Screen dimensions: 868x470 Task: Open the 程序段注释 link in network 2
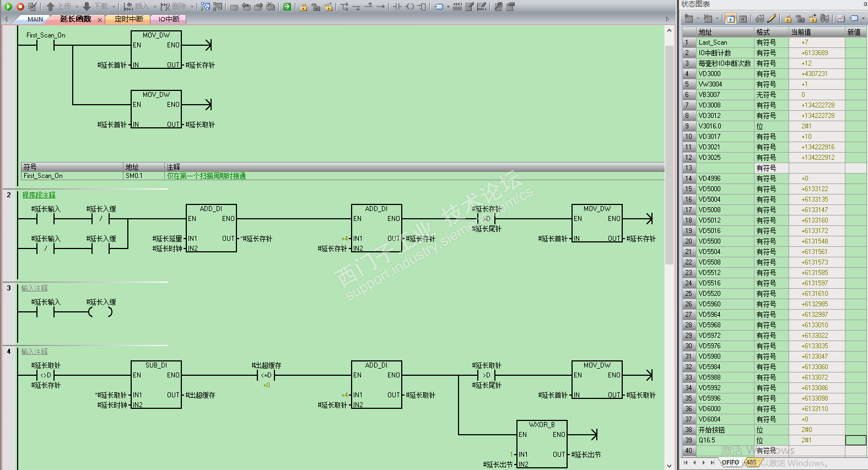pos(39,195)
